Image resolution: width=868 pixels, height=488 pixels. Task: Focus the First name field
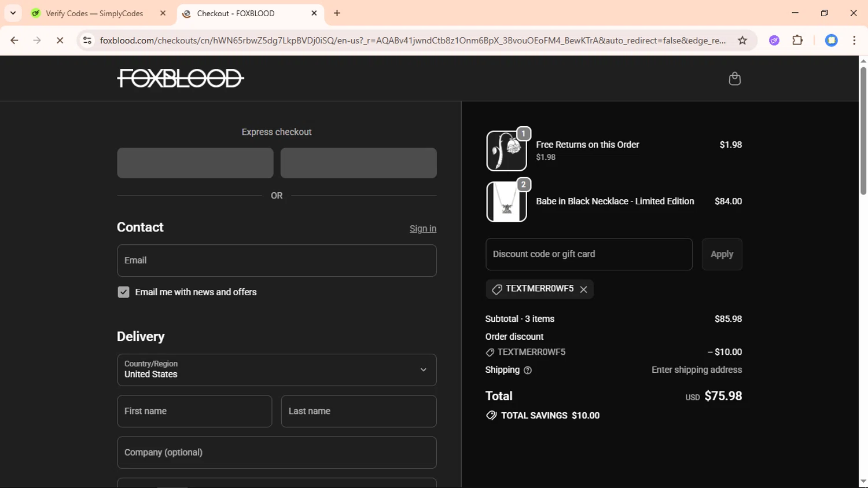[194, 411]
